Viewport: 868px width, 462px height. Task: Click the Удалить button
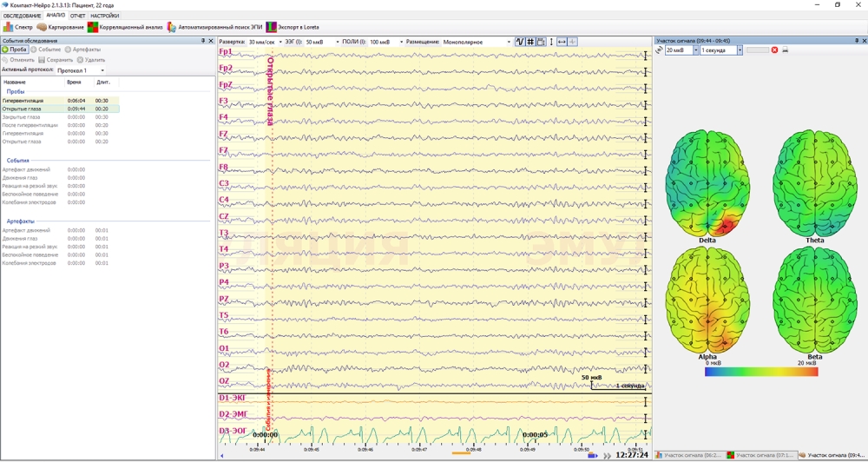point(91,60)
